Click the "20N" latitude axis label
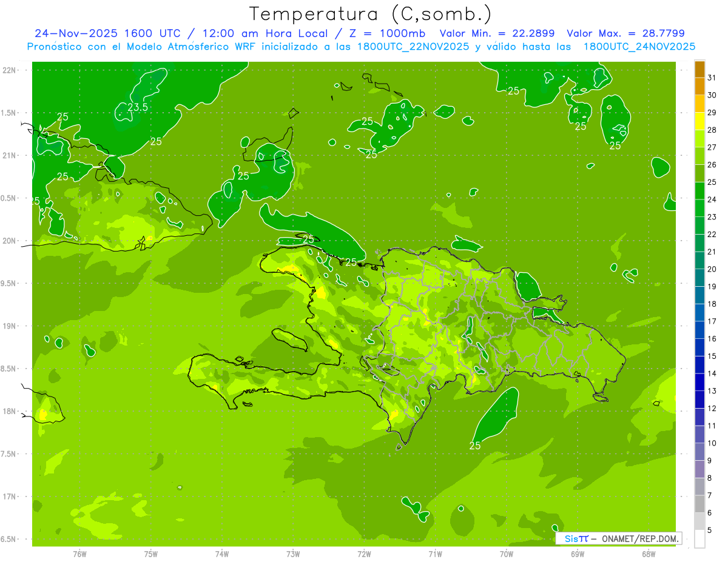This screenshot has height=562, width=728. [9, 241]
